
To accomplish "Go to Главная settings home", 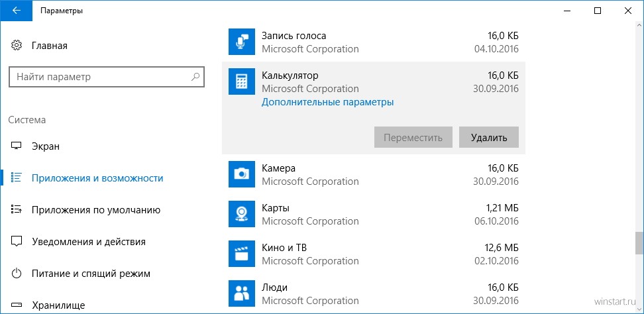I will point(49,45).
